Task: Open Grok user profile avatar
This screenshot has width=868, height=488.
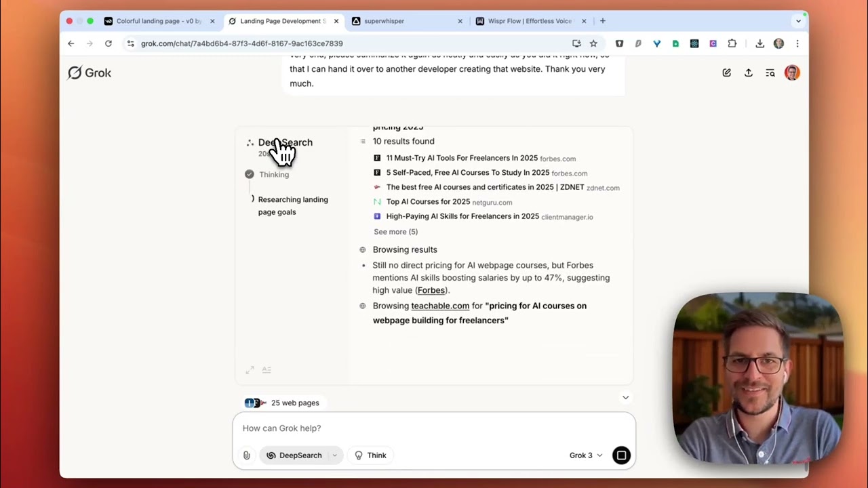Action: (x=792, y=73)
